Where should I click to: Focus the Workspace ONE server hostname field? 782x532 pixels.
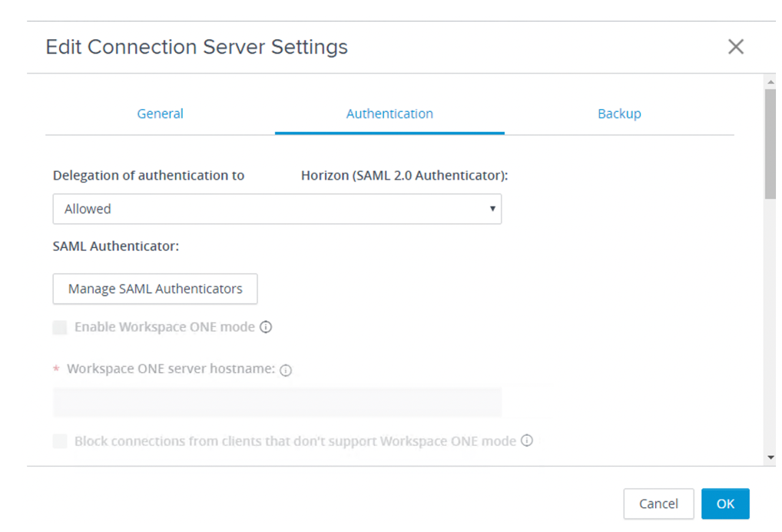(x=277, y=402)
